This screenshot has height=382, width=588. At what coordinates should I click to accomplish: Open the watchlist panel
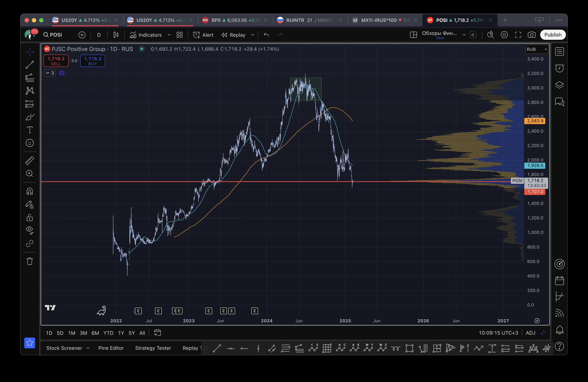[x=559, y=51]
